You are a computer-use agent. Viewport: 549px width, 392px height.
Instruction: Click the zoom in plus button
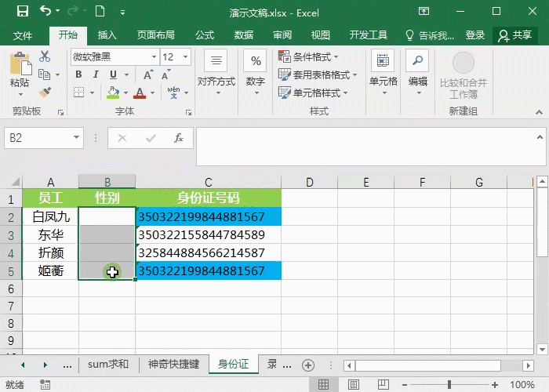495,385
